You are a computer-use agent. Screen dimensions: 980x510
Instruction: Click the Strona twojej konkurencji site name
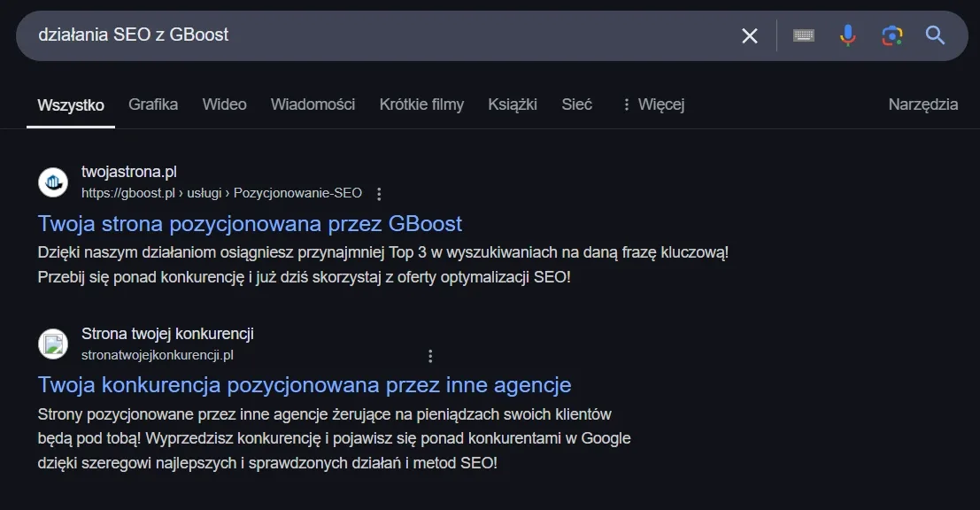167,334
